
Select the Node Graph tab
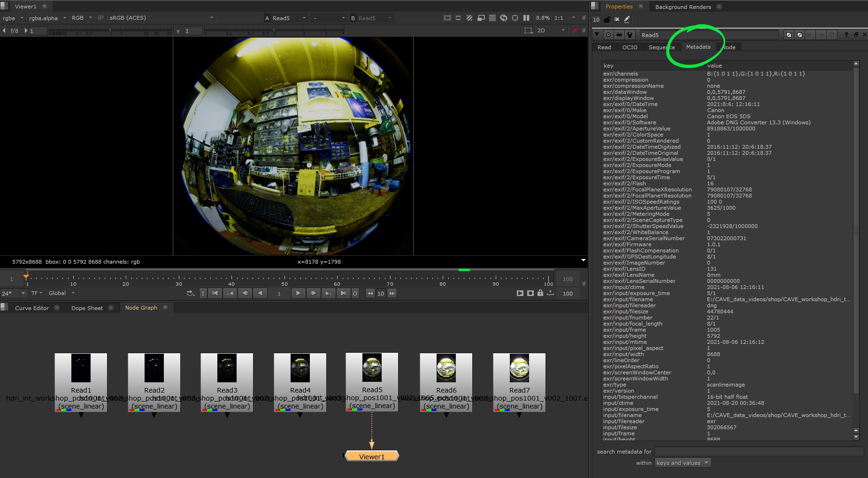pyautogui.click(x=141, y=308)
